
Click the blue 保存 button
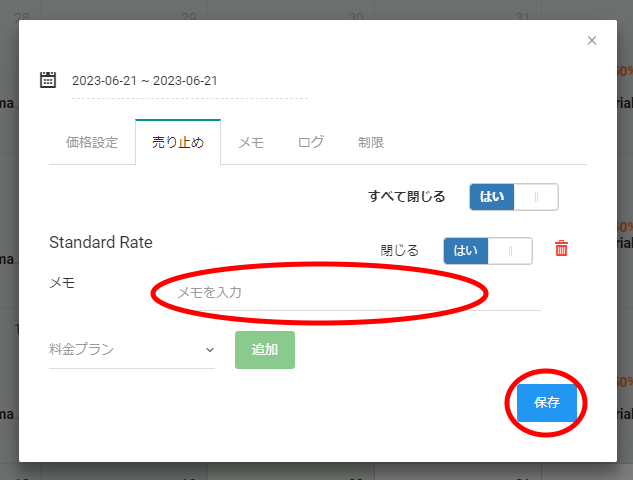(x=547, y=403)
